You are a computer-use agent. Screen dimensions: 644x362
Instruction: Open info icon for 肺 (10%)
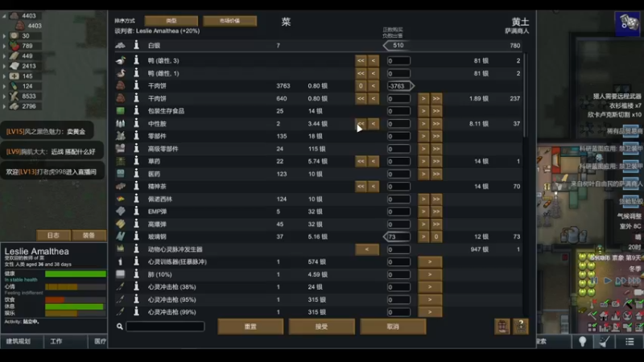[x=136, y=274]
